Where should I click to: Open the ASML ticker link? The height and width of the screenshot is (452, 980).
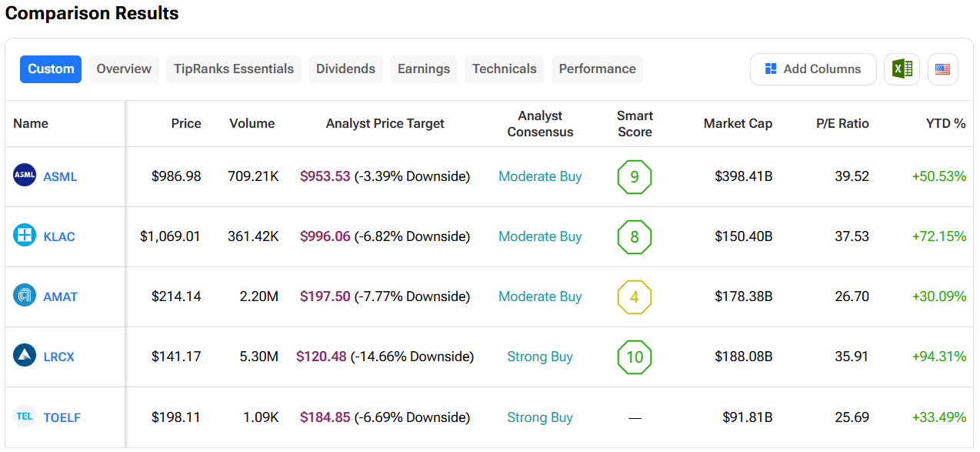point(60,176)
